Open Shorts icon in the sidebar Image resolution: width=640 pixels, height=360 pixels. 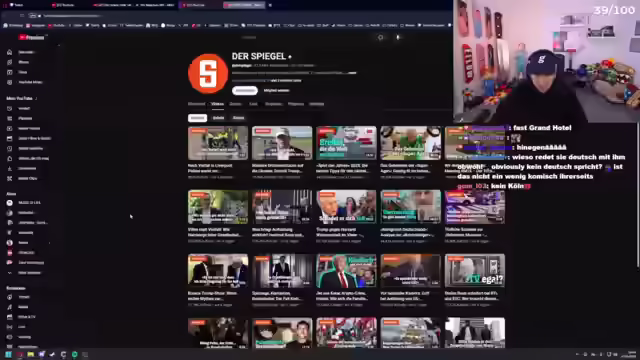9,62
